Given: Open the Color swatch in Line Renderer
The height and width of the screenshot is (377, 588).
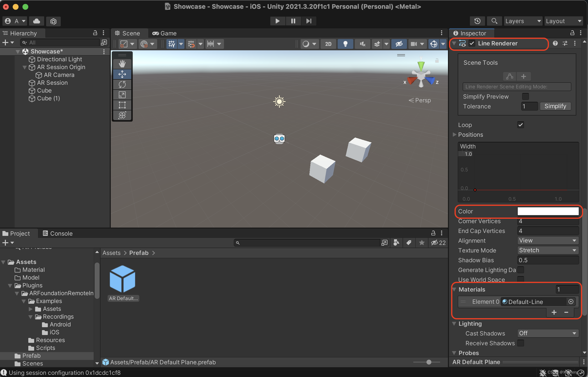Looking at the screenshot, I should 548,211.
